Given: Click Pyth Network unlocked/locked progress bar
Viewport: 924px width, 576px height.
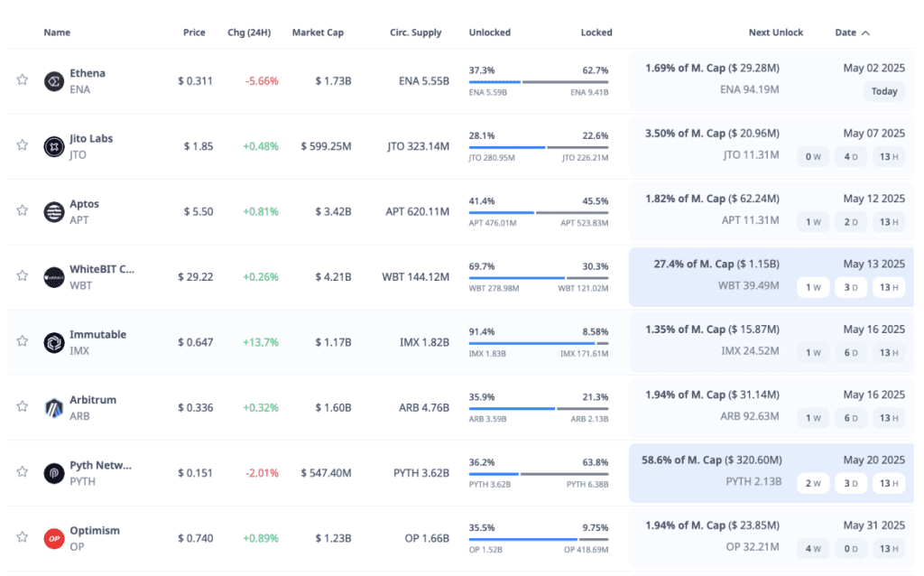Looking at the screenshot, I should tap(539, 474).
